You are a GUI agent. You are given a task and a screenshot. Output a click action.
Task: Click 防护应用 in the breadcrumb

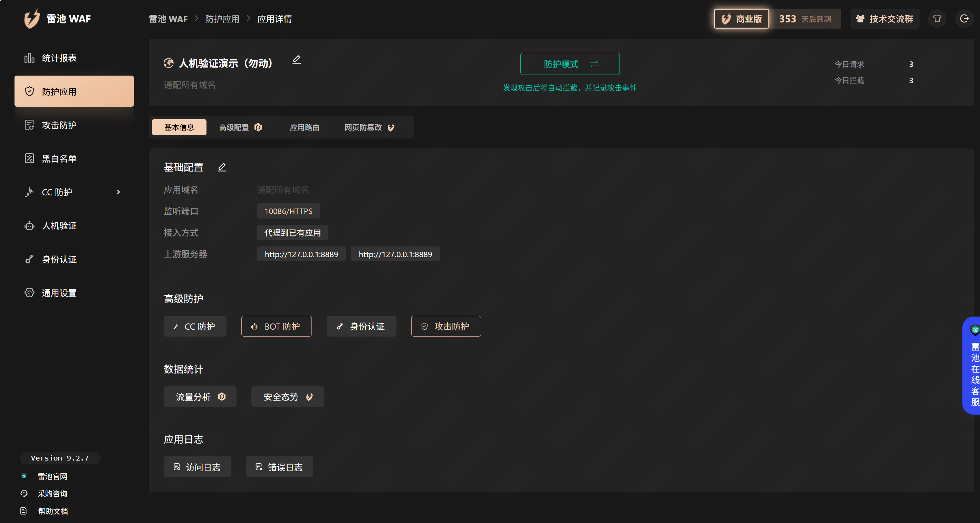point(222,19)
